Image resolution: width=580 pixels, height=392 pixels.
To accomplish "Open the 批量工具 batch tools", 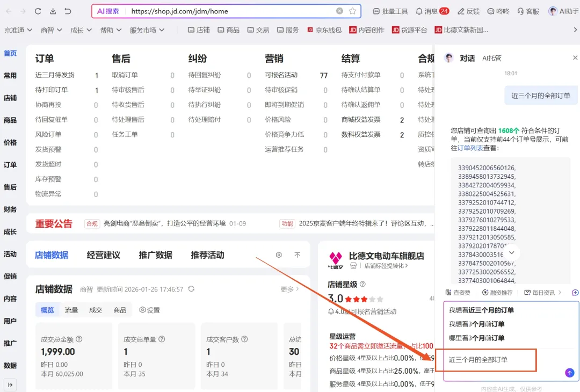I will [x=390, y=11].
